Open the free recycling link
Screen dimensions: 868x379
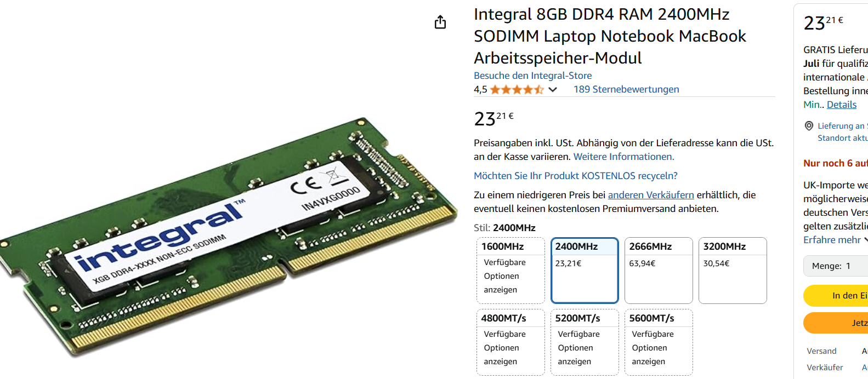(x=576, y=176)
